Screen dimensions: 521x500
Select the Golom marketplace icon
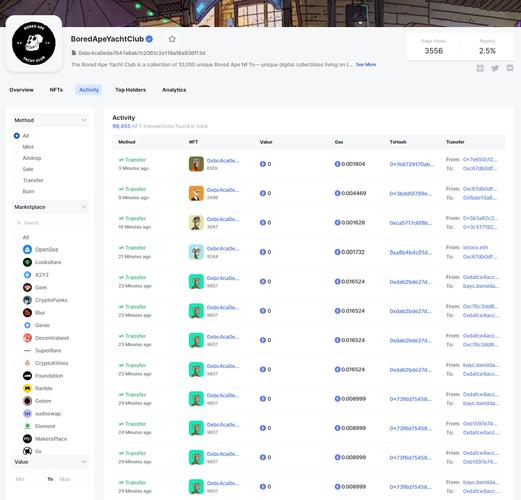[x=27, y=401]
